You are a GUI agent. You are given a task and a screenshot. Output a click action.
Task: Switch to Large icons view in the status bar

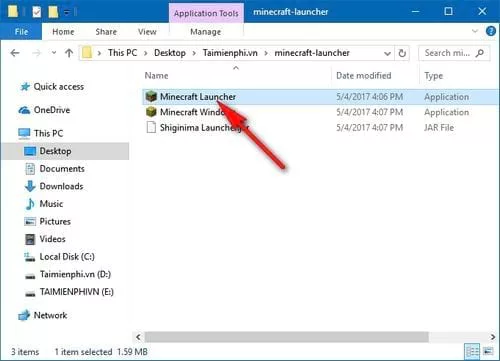(488, 351)
